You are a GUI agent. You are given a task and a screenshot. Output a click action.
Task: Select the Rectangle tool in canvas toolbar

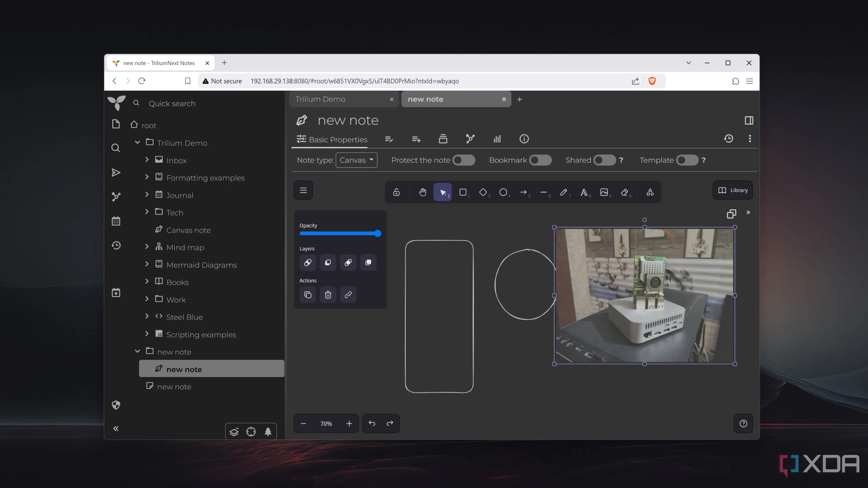pyautogui.click(x=463, y=192)
